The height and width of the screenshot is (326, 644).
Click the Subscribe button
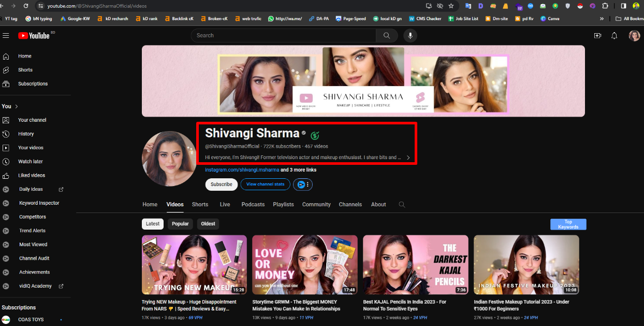[x=221, y=185]
